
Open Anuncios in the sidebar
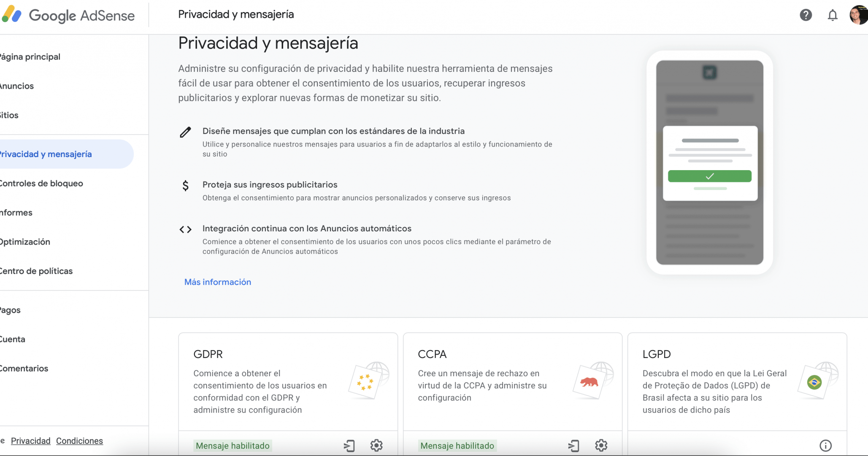16,86
